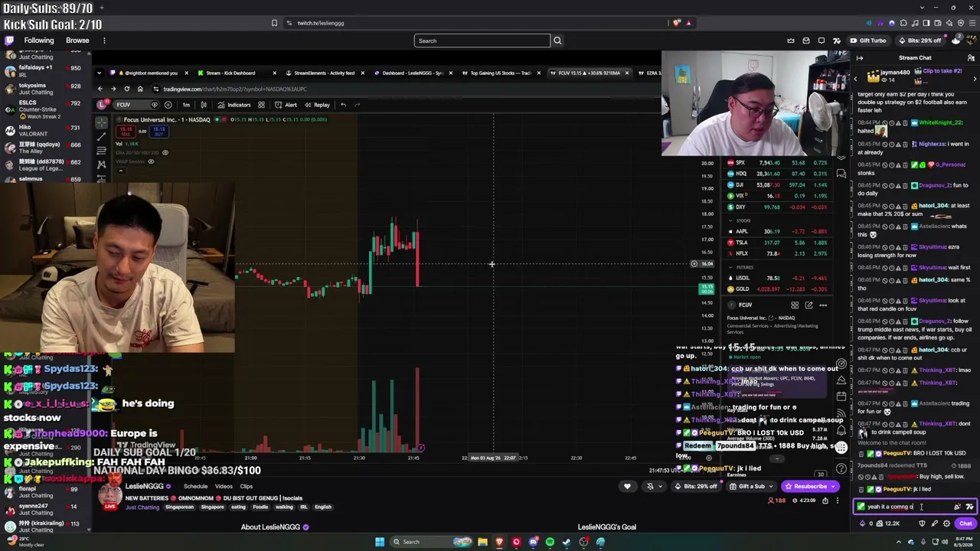Screen dimensions: 980x551
Task: Open the Twitch home logo
Action: 9,41
